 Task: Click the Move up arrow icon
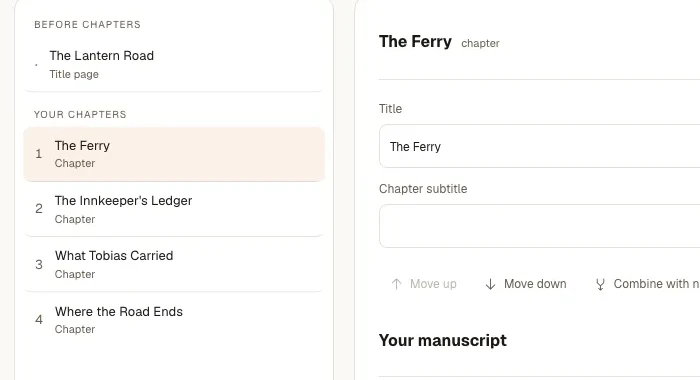[396, 284]
